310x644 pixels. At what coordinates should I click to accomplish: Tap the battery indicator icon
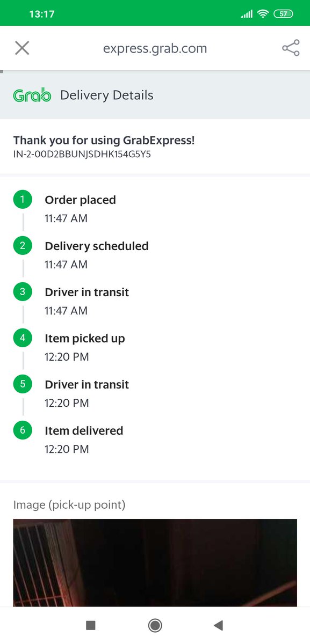point(283,14)
